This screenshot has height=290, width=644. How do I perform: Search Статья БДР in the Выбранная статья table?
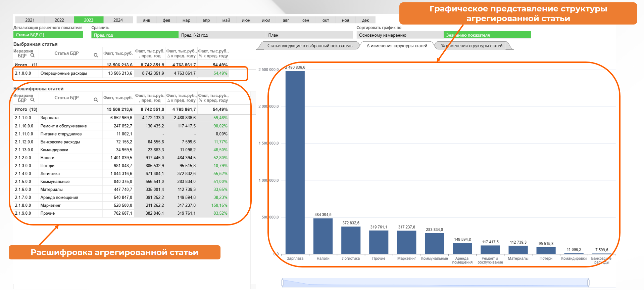click(96, 55)
